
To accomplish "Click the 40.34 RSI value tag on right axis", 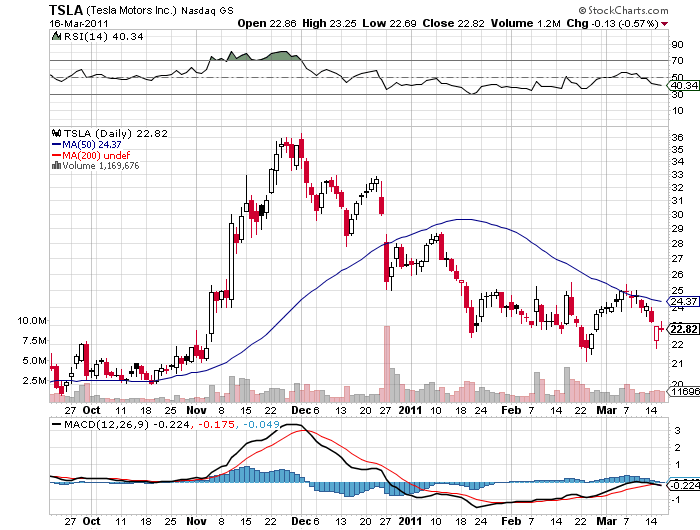I will (683, 85).
